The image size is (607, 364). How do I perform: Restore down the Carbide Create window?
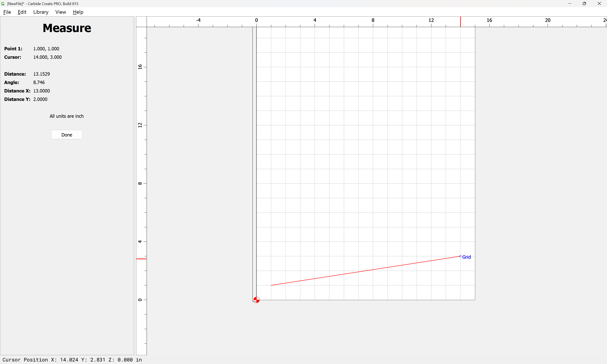click(584, 4)
